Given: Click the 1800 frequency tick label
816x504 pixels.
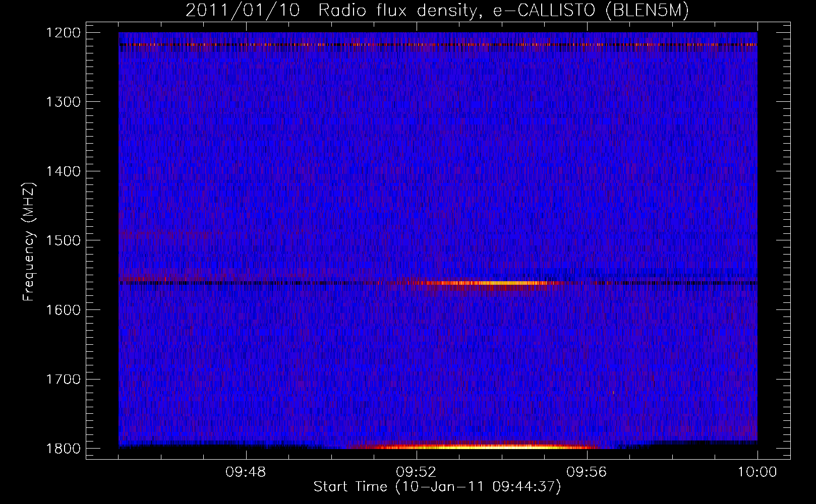Looking at the screenshot, I should coord(64,449).
